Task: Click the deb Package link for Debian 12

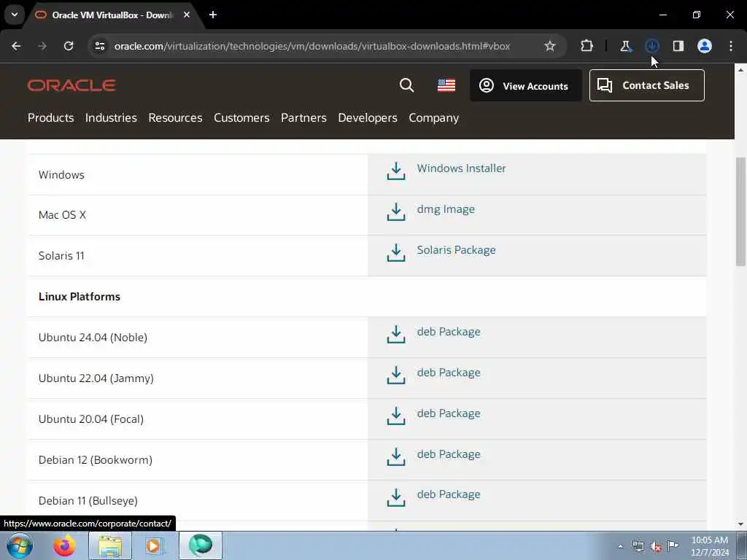Action: click(449, 454)
